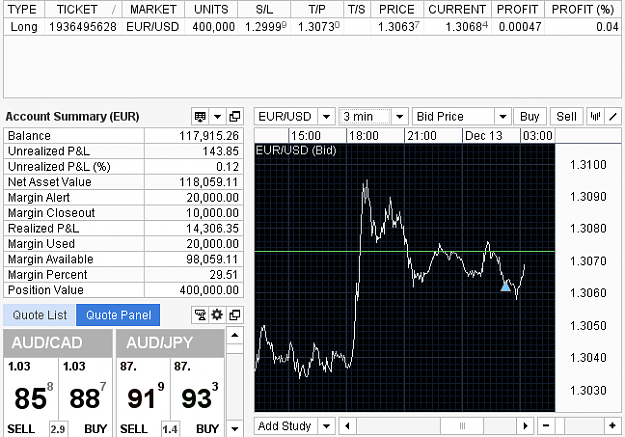This screenshot has height=437, width=625.
Task: Click the AUD/CAD spread value 2.9
Action: coord(58,429)
